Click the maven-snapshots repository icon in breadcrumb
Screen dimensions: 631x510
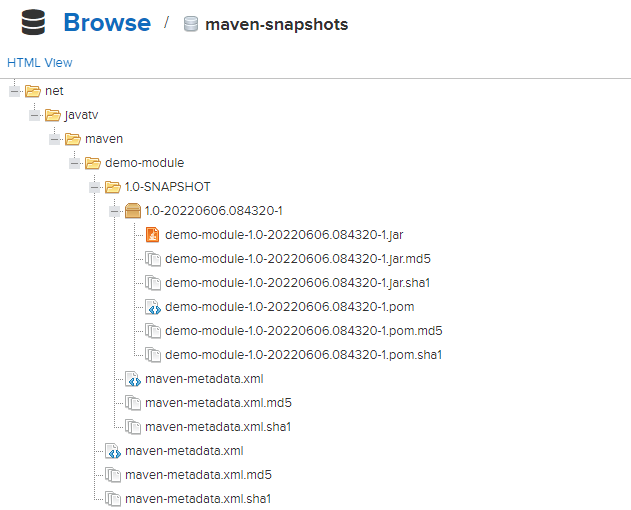tap(191, 24)
